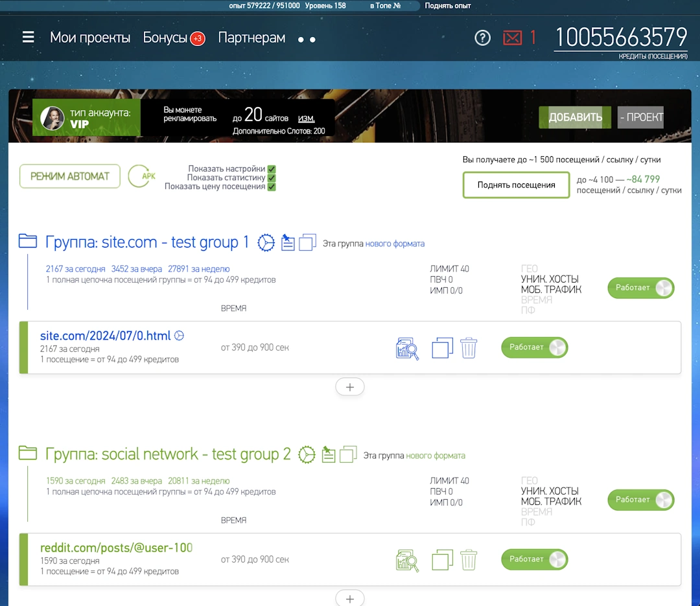Click the help question mark icon

pyautogui.click(x=482, y=38)
